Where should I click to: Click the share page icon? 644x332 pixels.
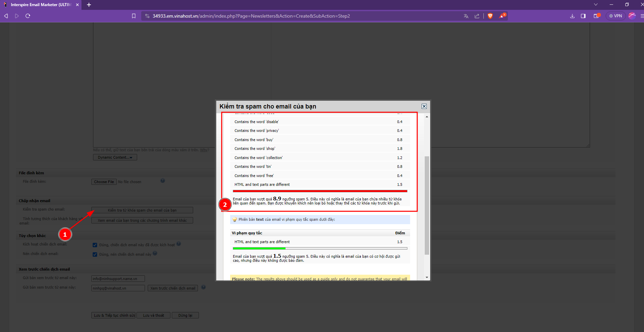(x=477, y=16)
